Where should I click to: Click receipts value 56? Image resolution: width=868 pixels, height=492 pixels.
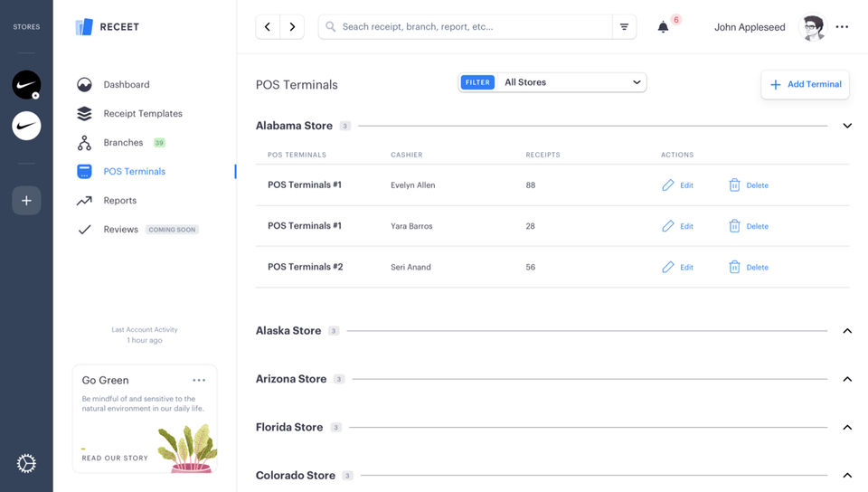click(531, 268)
